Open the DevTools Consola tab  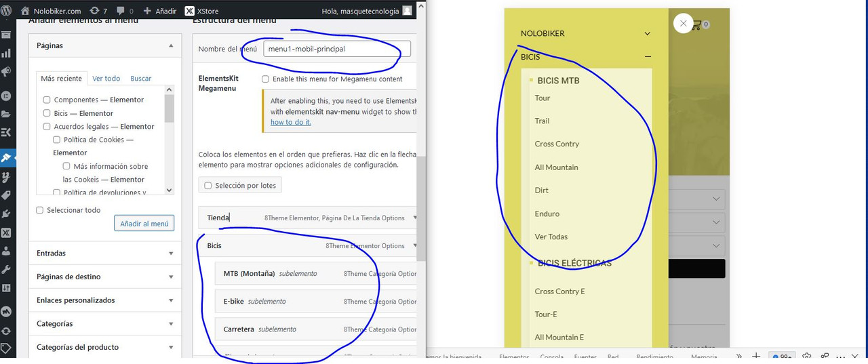pos(553,357)
